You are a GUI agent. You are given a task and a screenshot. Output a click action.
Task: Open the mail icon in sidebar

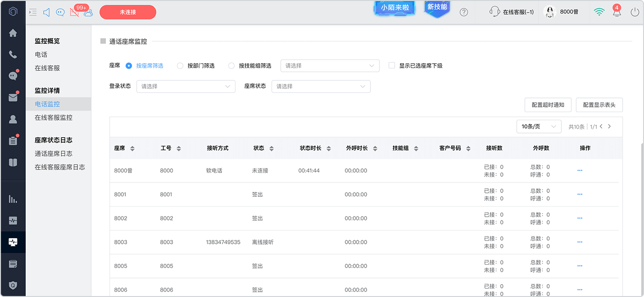click(x=13, y=97)
